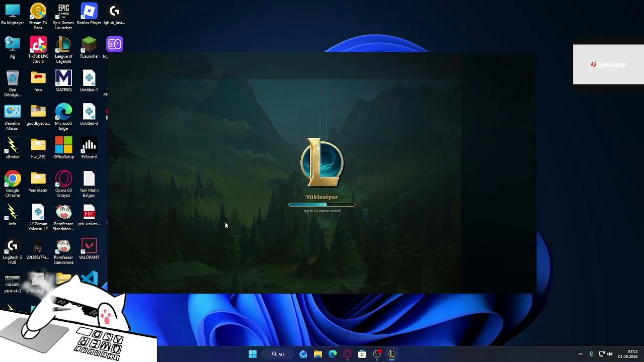644x362 pixels.
Task: Select Opera GX tarayıcı desktop shortcut
Action: [x=63, y=184]
